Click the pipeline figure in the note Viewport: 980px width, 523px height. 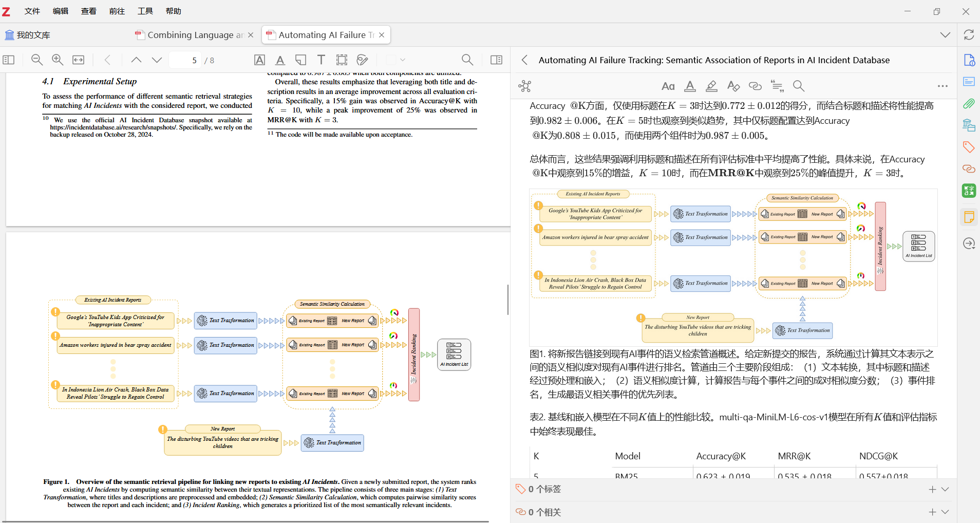733,267
